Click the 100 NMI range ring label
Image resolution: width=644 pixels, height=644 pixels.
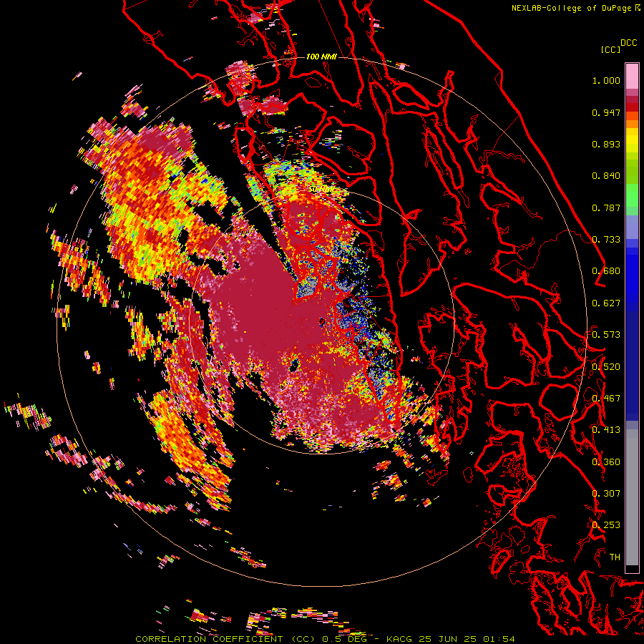[321, 57]
